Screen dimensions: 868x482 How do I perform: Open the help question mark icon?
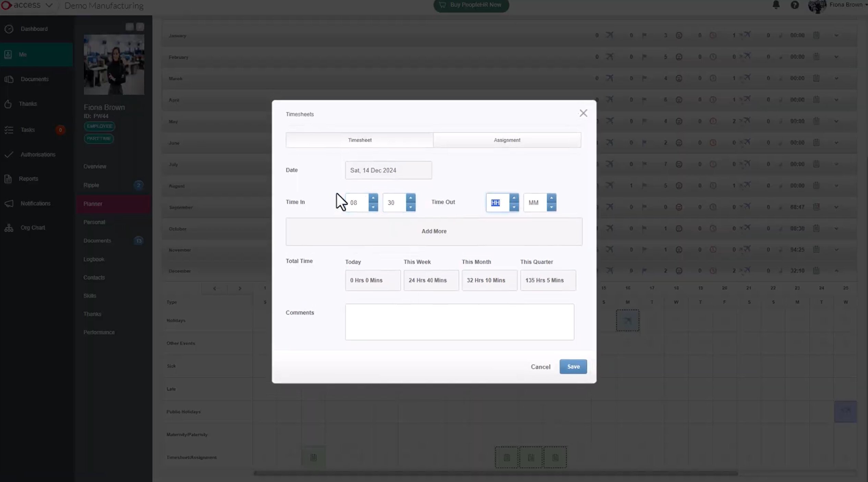tap(795, 5)
